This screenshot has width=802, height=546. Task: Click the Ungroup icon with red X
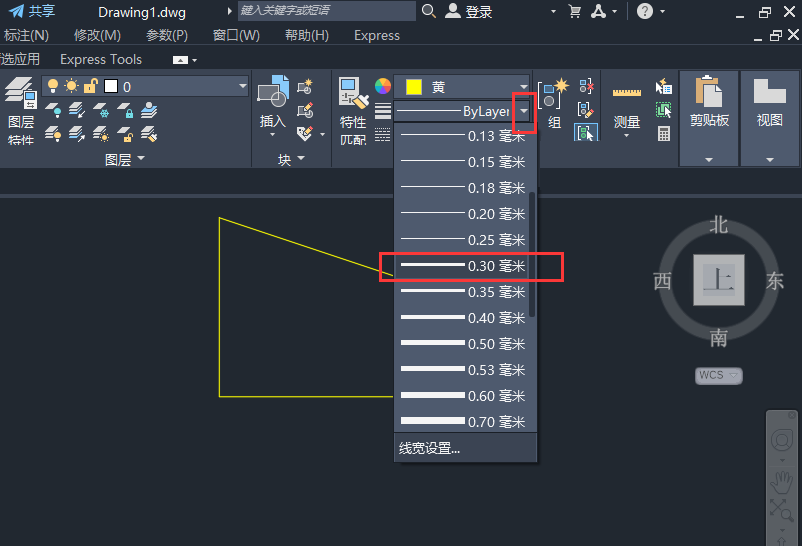[x=586, y=86]
